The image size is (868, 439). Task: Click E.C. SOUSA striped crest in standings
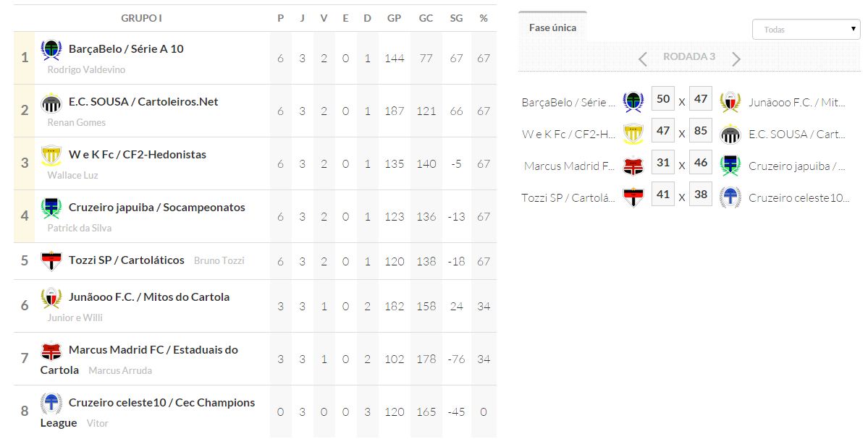tap(51, 103)
